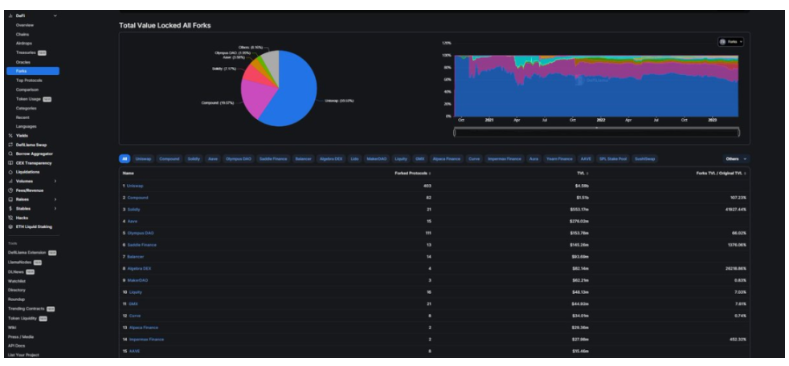Expand the Volumes submenu arrow
This screenshot has height=366, width=789.
[55, 181]
